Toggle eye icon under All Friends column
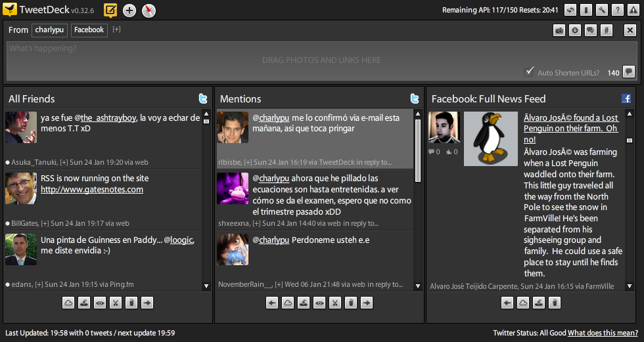This screenshot has height=342, width=644. tap(100, 303)
